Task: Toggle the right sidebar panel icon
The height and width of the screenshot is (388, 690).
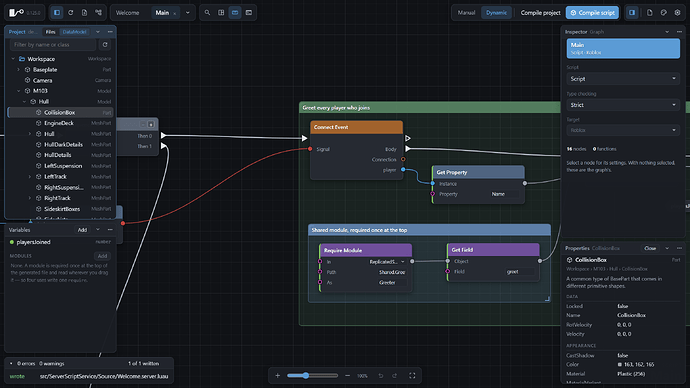Action: click(632, 13)
